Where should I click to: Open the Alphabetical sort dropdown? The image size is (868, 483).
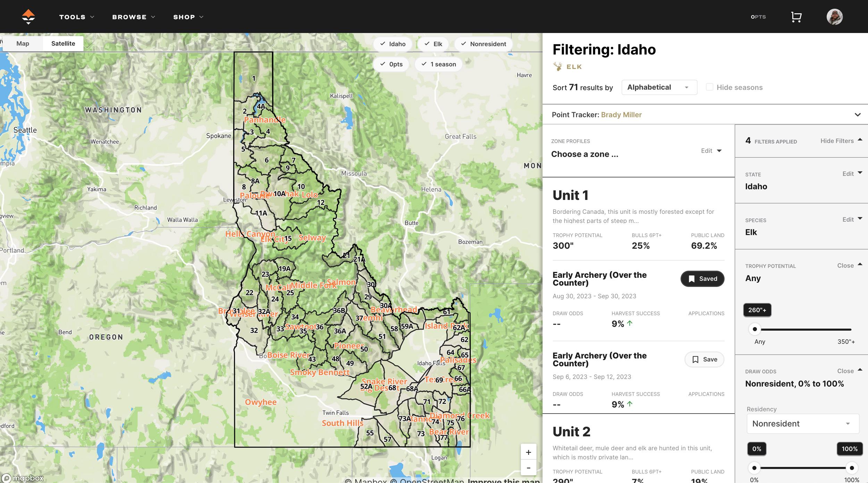click(659, 87)
